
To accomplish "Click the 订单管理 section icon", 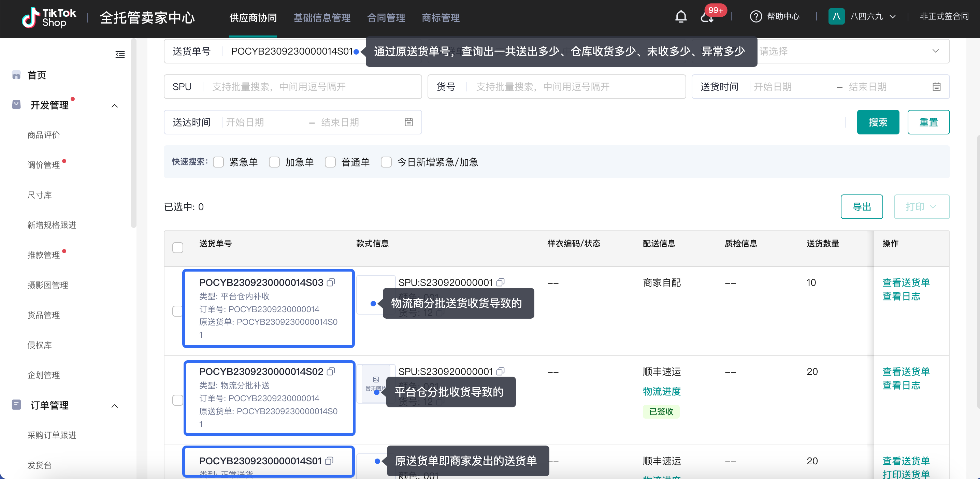I will tap(16, 405).
